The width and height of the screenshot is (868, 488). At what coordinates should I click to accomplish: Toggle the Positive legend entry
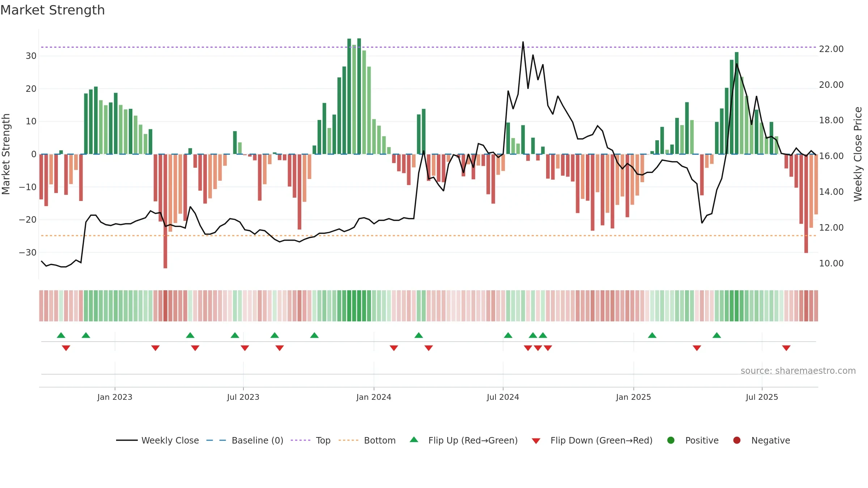pos(693,440)
